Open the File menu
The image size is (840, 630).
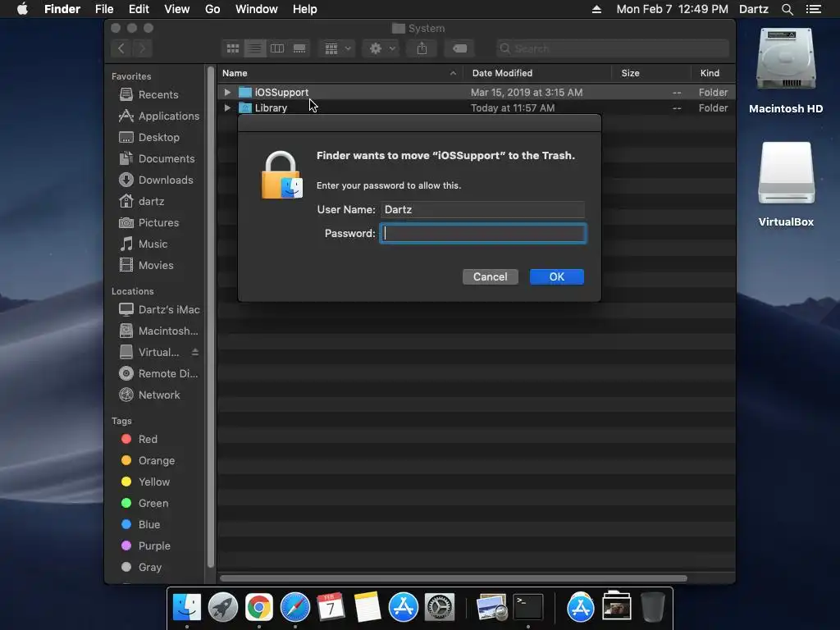104,9
